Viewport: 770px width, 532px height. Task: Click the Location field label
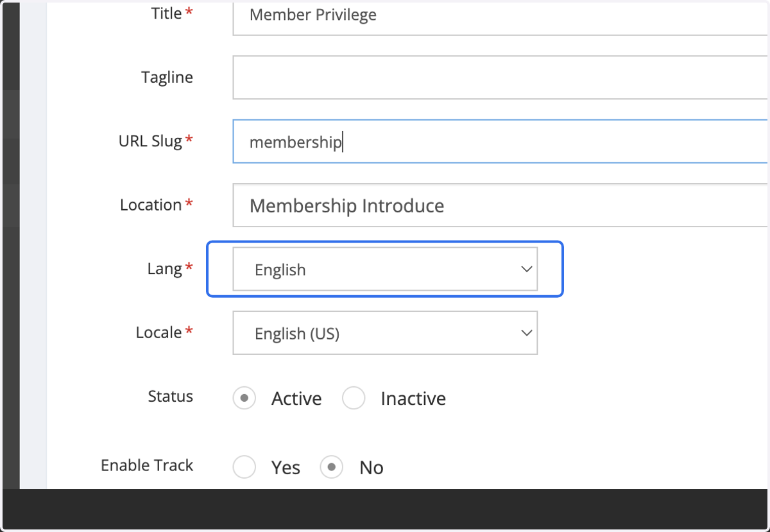[x=151, y=205]
